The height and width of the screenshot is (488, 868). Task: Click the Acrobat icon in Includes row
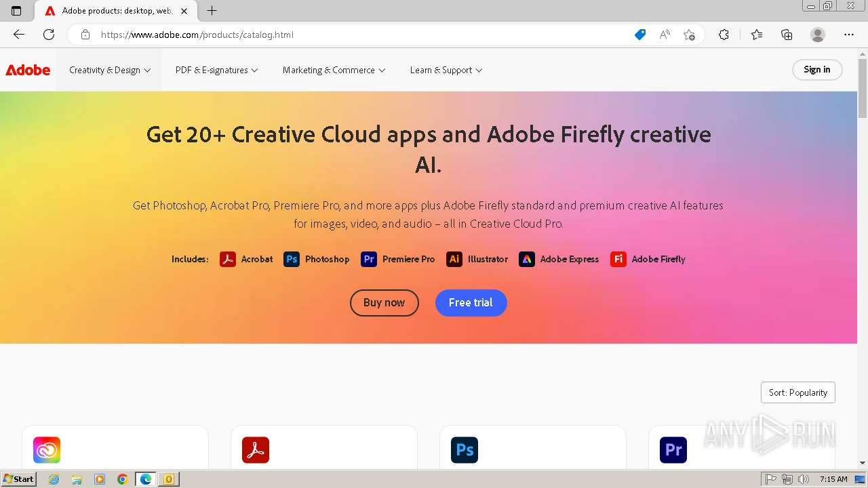[228, 259]
